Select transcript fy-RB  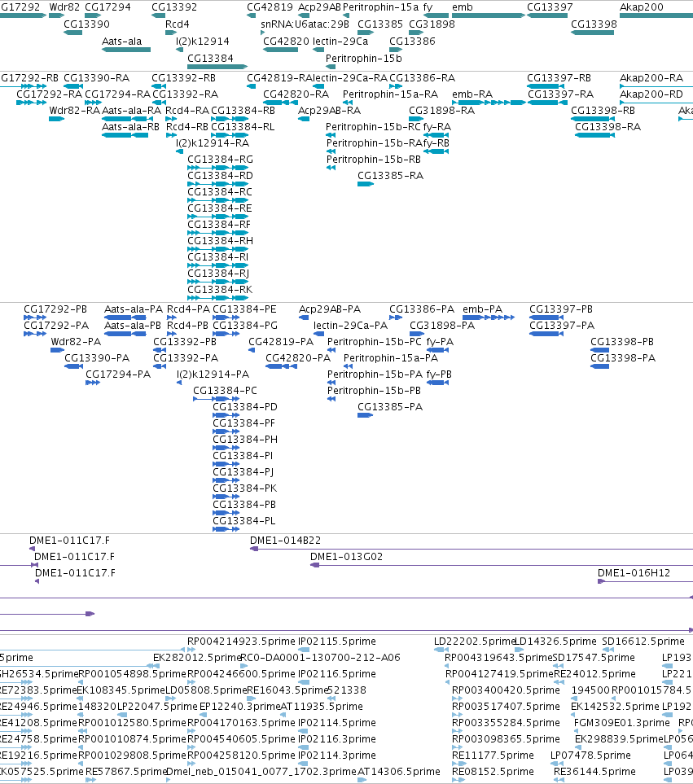[436, 143]
